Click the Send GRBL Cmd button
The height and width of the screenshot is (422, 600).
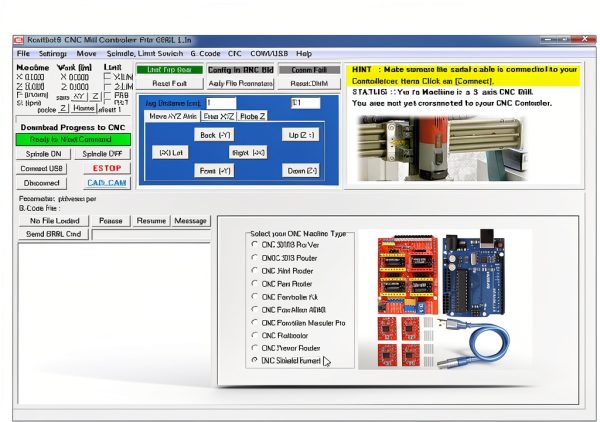coord(54,234)
